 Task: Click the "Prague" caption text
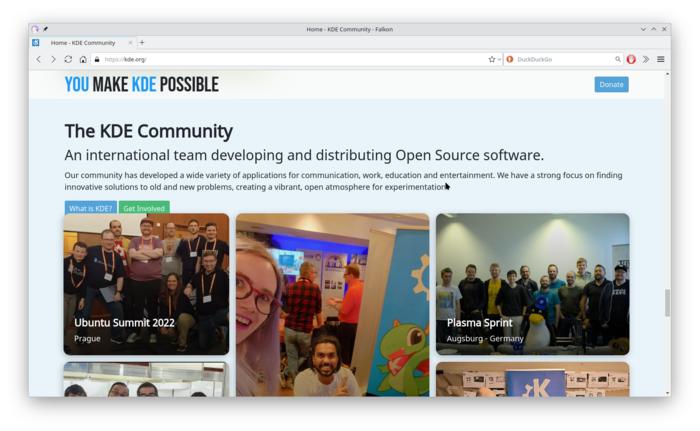[87, 339]
